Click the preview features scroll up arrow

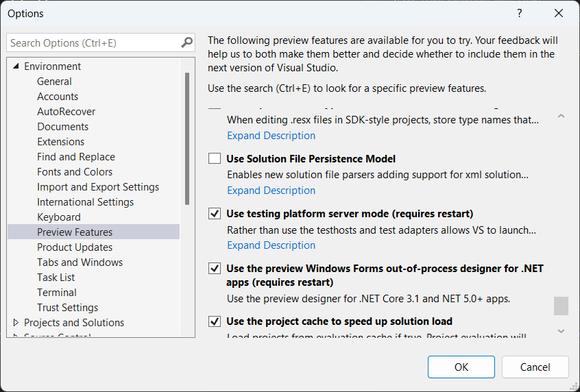pyautogui.click(x=561, y=116)
